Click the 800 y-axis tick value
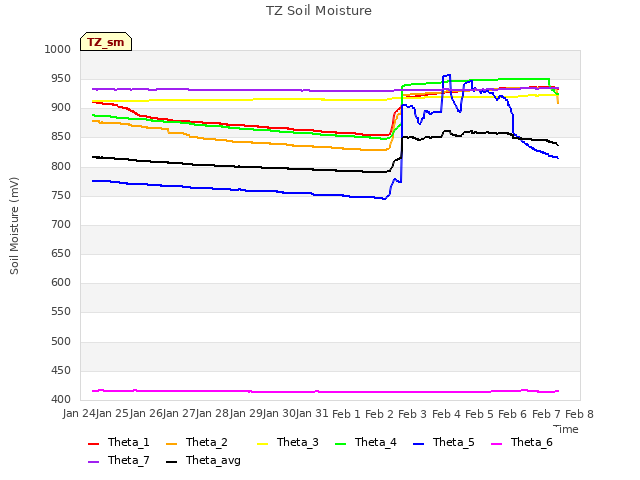This screenshot has width=640, height=480. click(61, 166)
